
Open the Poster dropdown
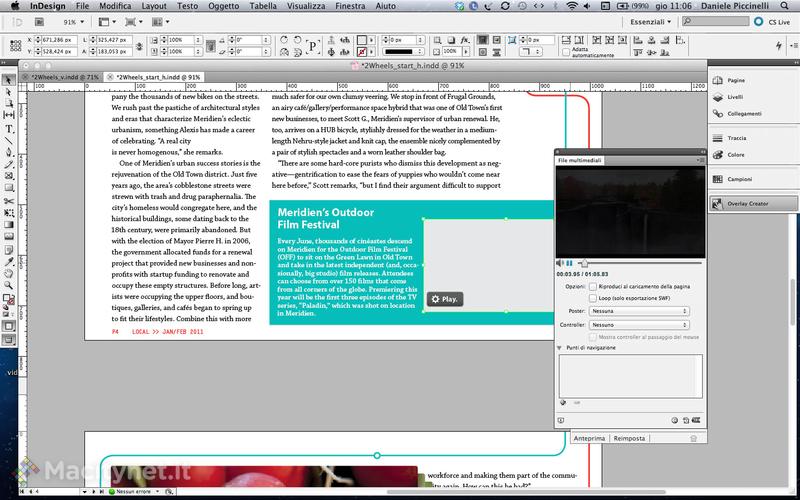click(x=638, y=311)
